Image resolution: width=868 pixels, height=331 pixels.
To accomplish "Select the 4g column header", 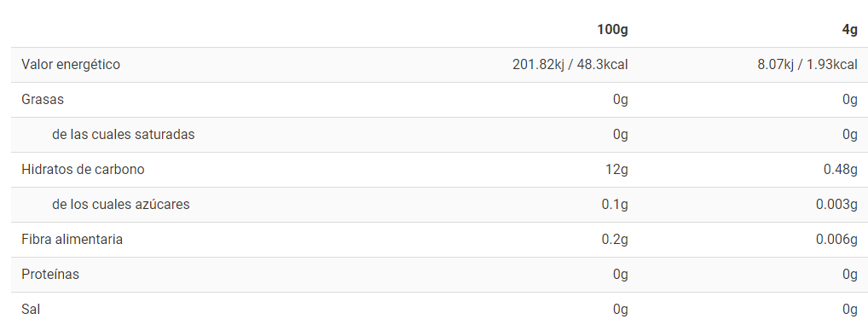I will [x=850, y=30].
